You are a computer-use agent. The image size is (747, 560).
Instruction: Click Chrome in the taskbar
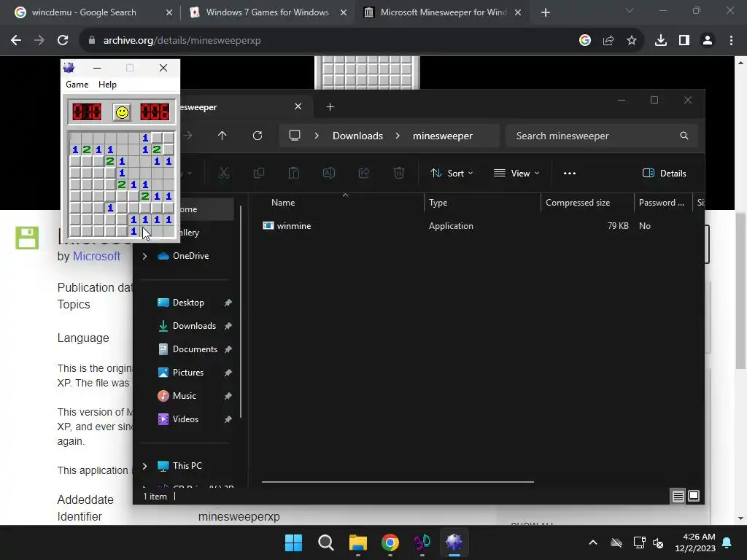tap(390, 542)
